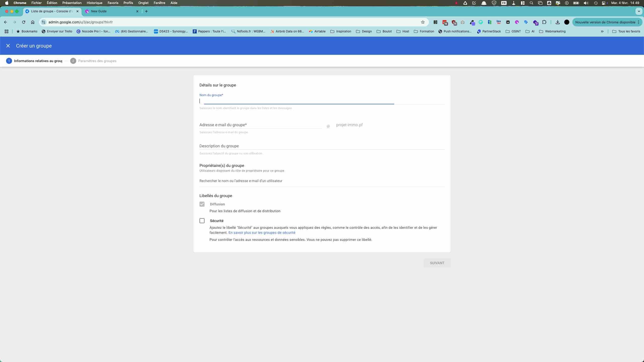Bookmark the page with the star icon

pyautogui.click(x=423, y=22)
